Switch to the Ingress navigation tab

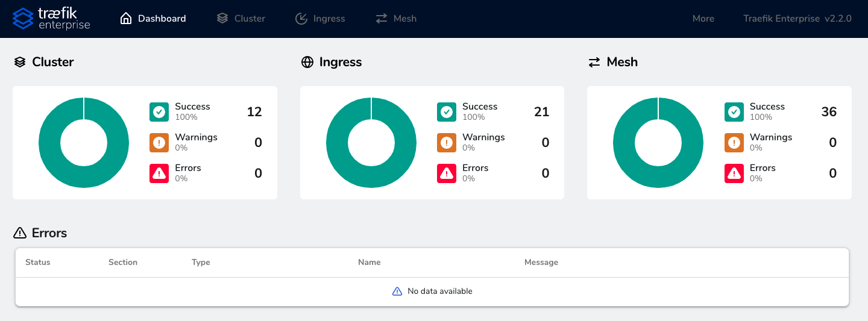(320, 19)
